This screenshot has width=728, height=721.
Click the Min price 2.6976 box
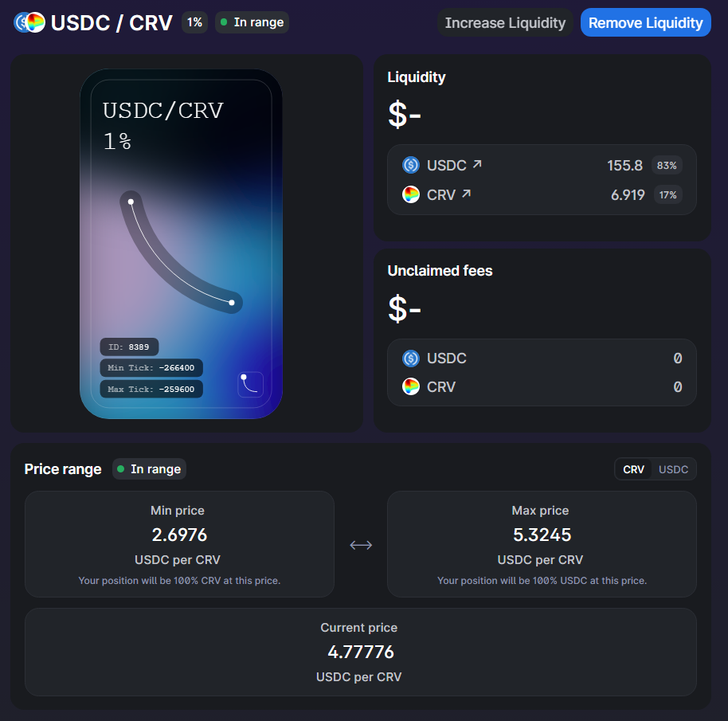(x=179, y=544)
